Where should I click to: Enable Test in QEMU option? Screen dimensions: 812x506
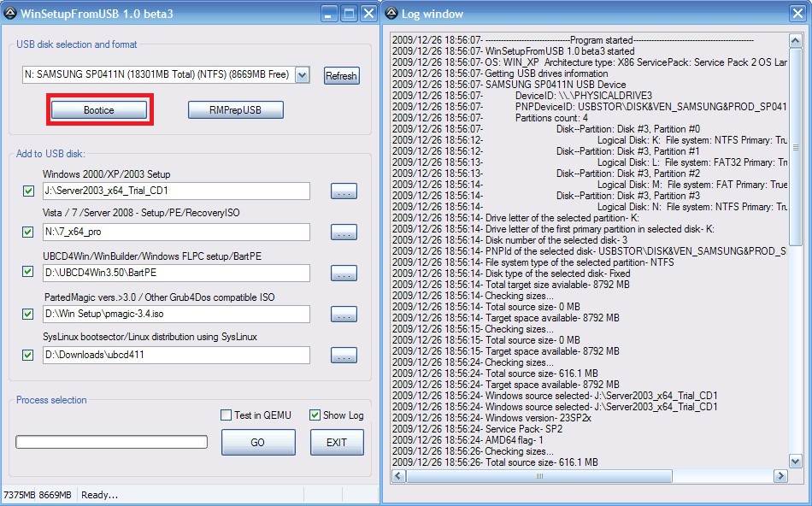pyautogui.click(x=227, y=415)
